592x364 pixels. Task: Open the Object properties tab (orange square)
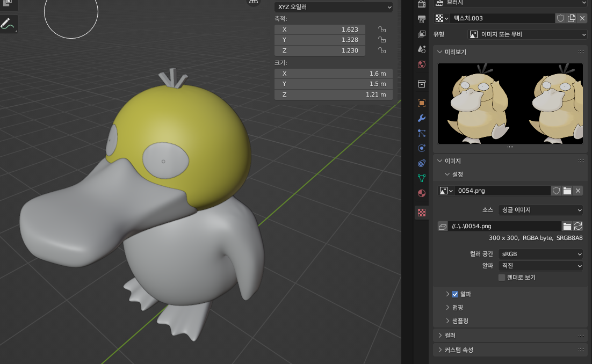click(422, 103)
